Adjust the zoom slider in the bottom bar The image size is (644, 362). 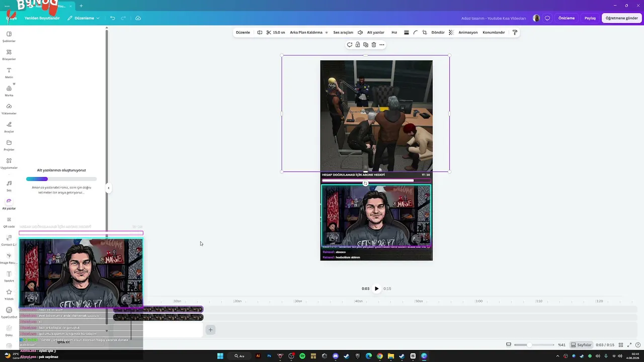click(x=534, y=345)
